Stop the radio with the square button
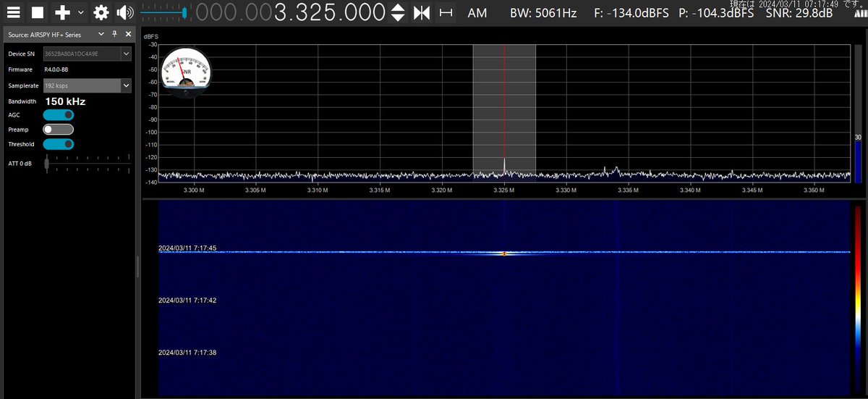 [37, 12]
